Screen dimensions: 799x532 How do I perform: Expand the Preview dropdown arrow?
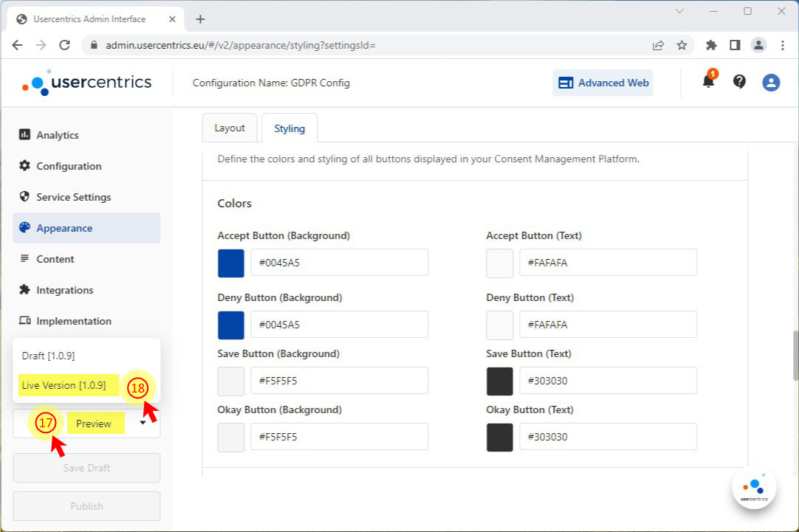[x=143, y=424]
